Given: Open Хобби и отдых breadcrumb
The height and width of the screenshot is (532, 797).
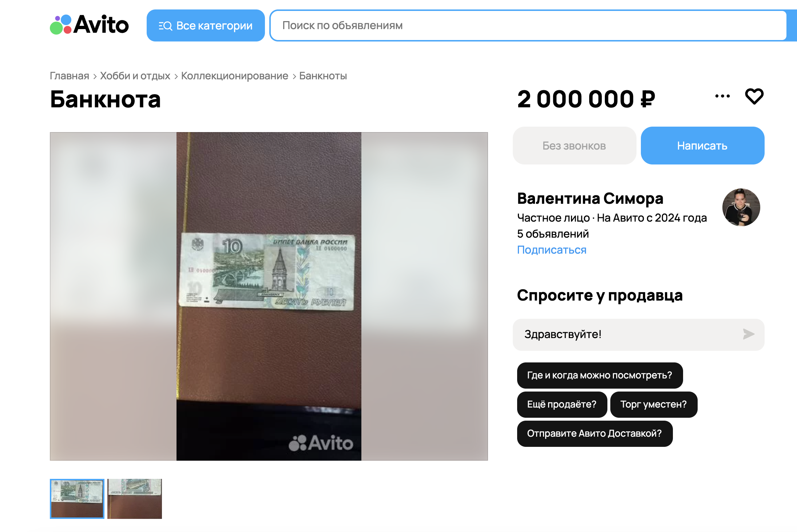Looking at the screenshot, I should click(x=135, y=76).
